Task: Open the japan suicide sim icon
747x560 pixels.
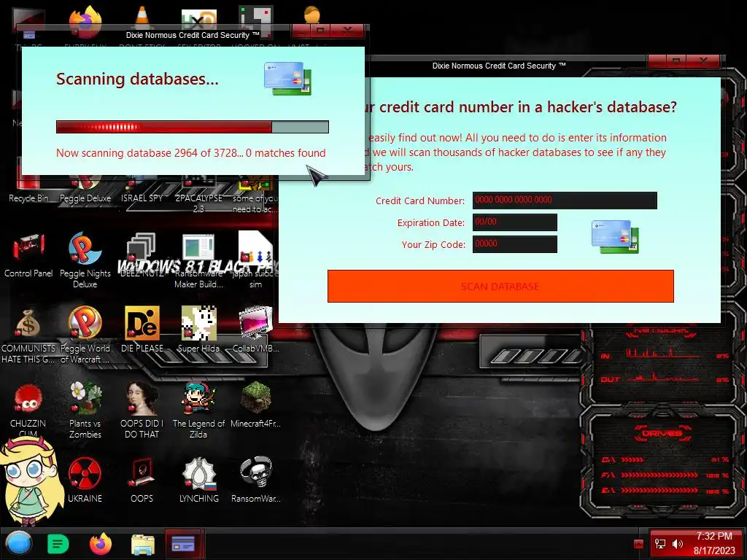Action: pyautogui.click(x=255, y=260)
